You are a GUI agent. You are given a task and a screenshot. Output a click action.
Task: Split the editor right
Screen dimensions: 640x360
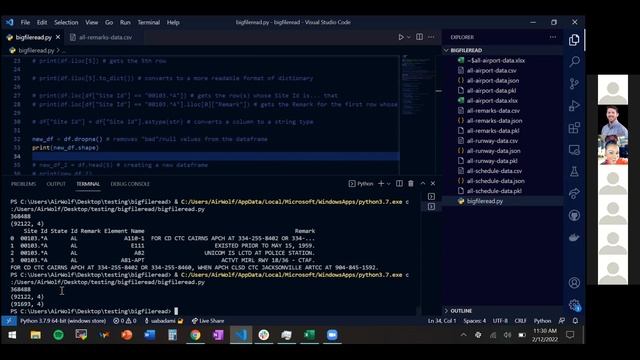[419, 37]
